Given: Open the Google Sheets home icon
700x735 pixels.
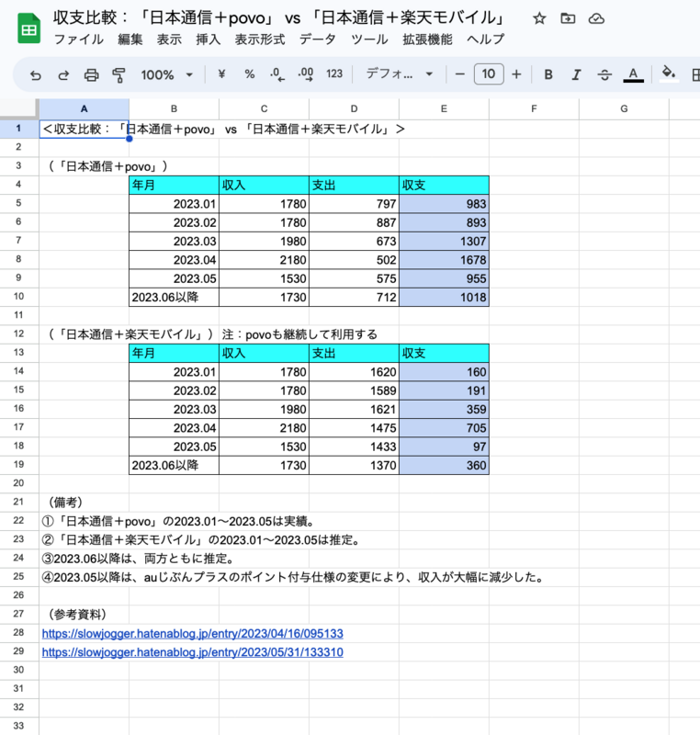Looking at the screenshot, I should coord(29,29).
